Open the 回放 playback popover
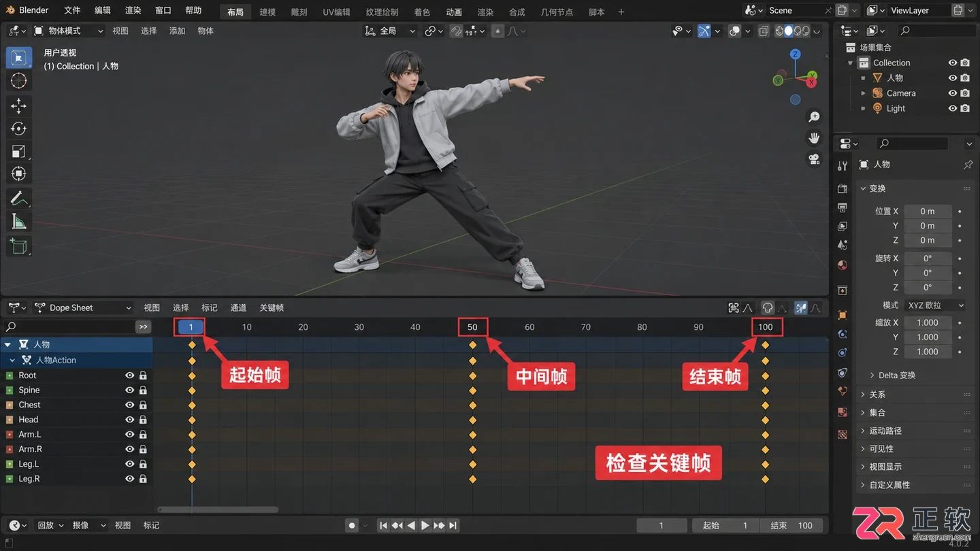The width and height of the screenshot is (980, 551). (x=50, y=525)
